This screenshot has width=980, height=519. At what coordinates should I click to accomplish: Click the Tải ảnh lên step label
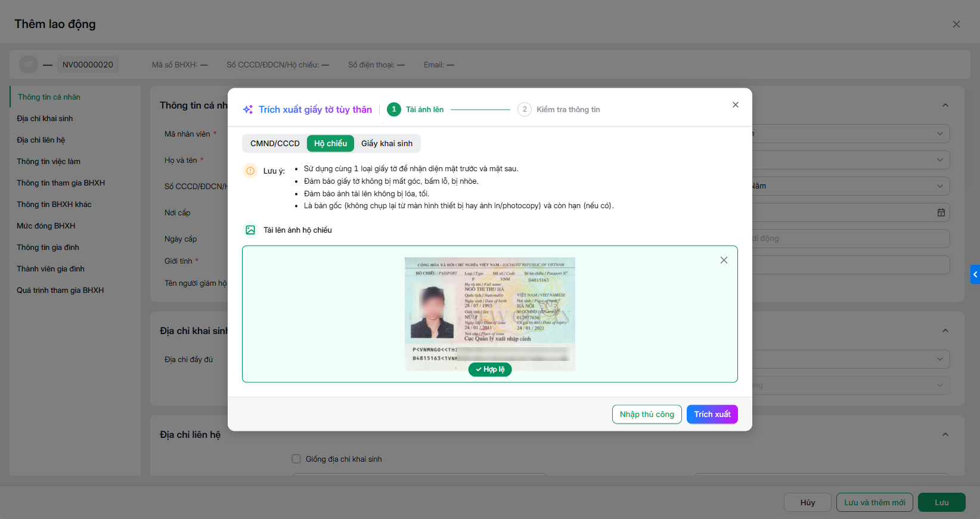425,110
